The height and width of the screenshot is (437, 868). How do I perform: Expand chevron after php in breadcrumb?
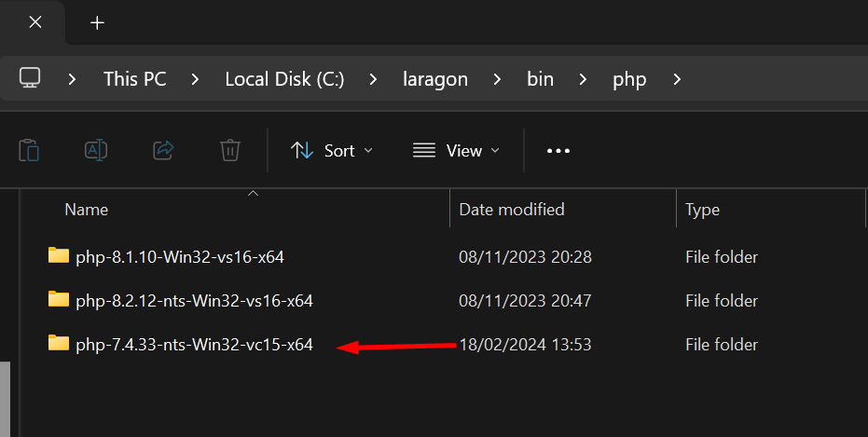677,79
